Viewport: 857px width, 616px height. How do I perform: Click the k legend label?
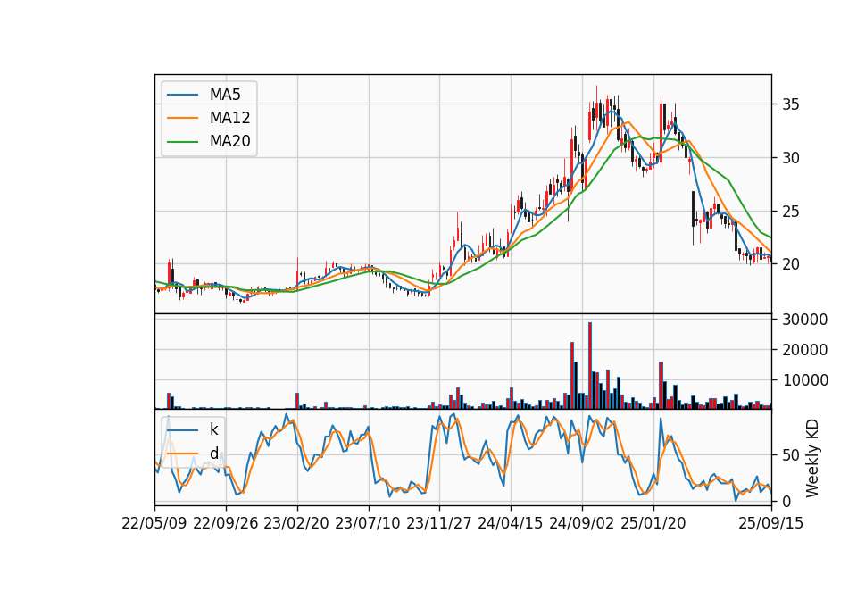tap(213, 429)
